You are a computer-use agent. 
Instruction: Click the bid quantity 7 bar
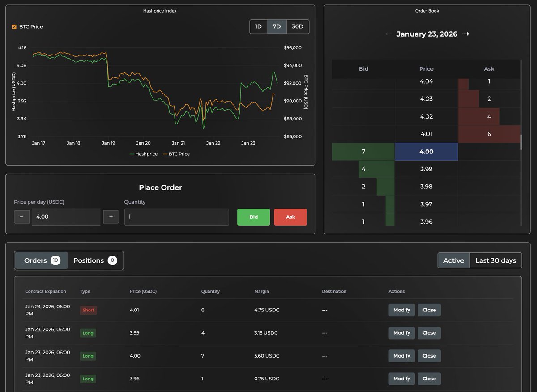pyautogui.click(x=363, y=152)
